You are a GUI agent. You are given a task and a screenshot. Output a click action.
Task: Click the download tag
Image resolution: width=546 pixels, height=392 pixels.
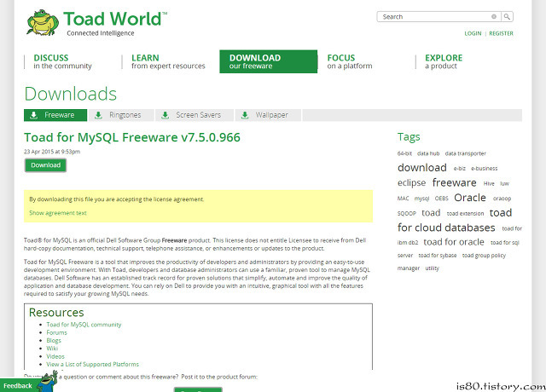point(422,168)
